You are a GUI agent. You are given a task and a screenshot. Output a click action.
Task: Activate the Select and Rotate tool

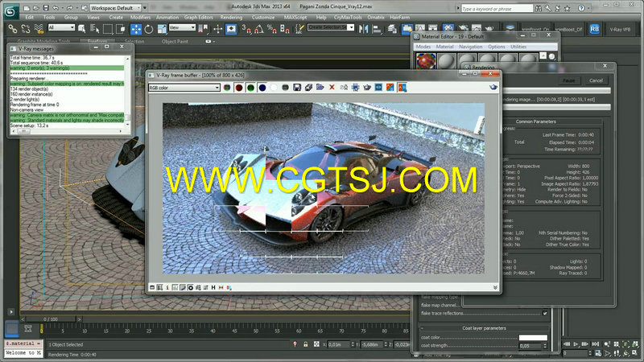[x=149, y=29]
